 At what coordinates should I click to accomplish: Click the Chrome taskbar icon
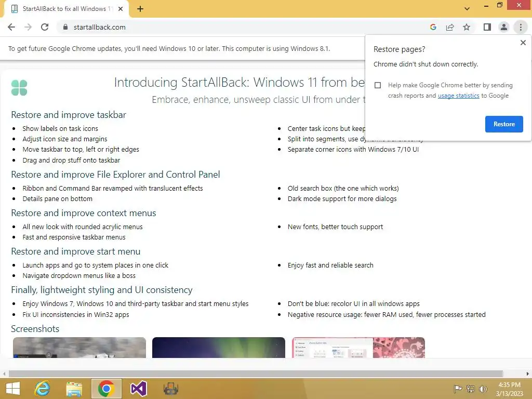[106, 389]
